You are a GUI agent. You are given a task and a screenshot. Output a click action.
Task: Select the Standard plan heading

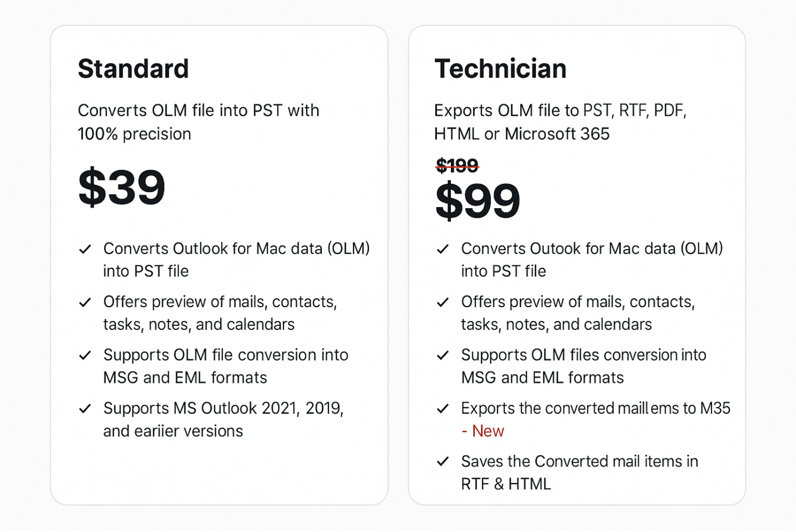click(134, 69)
